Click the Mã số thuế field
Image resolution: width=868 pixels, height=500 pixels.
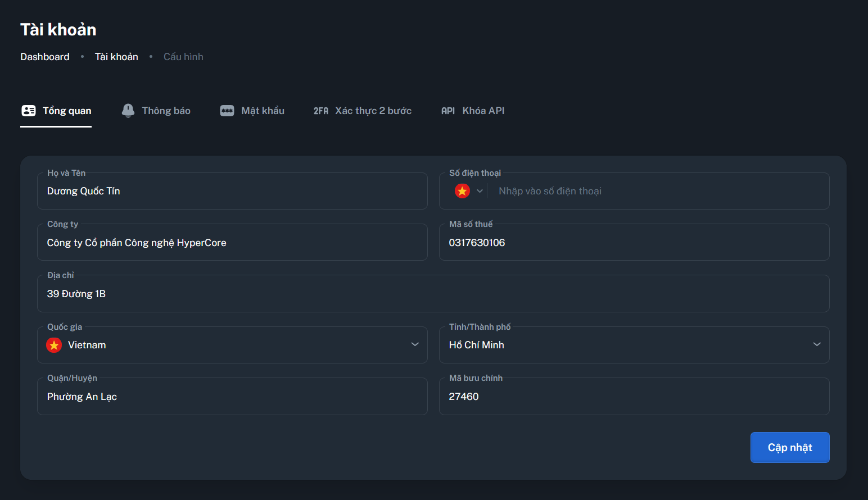tap(634, 243)
